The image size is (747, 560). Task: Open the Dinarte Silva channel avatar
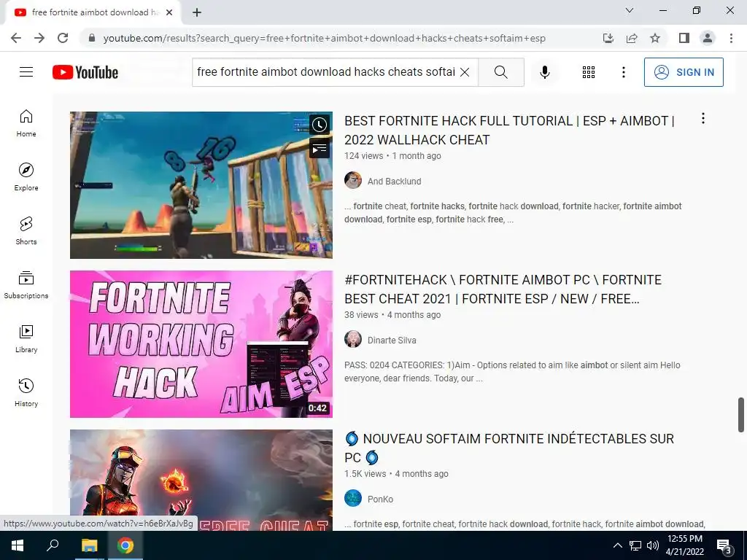[x=353, y=340]
